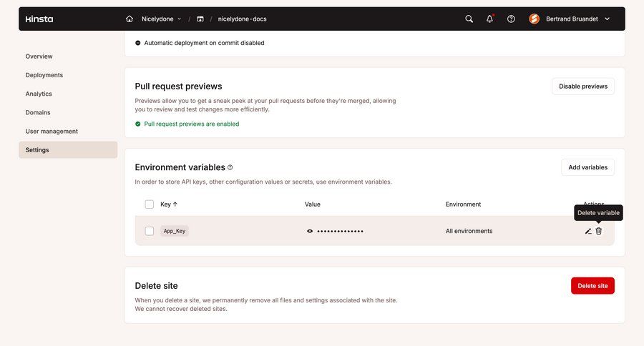Click the green check status icon
The image size is (644, 346).
[x=138, y=124]
